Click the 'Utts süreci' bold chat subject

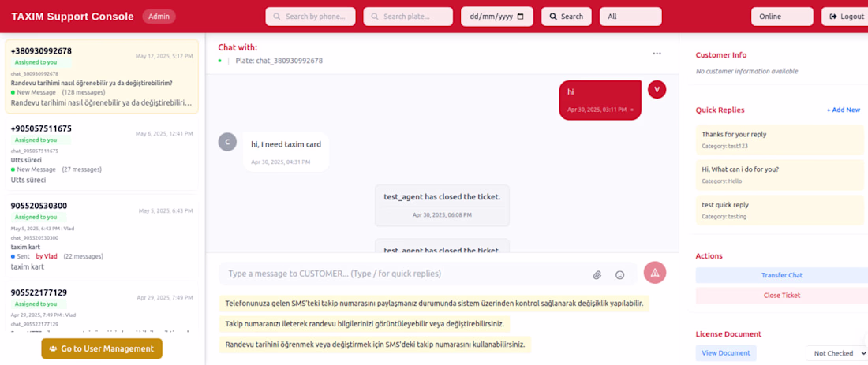(x=26, y=160)
